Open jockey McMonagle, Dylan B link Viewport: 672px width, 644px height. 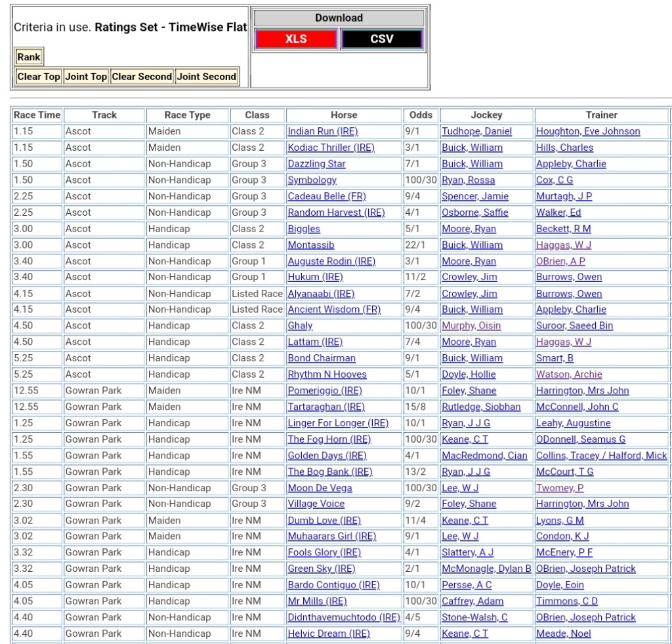[486, 569]
